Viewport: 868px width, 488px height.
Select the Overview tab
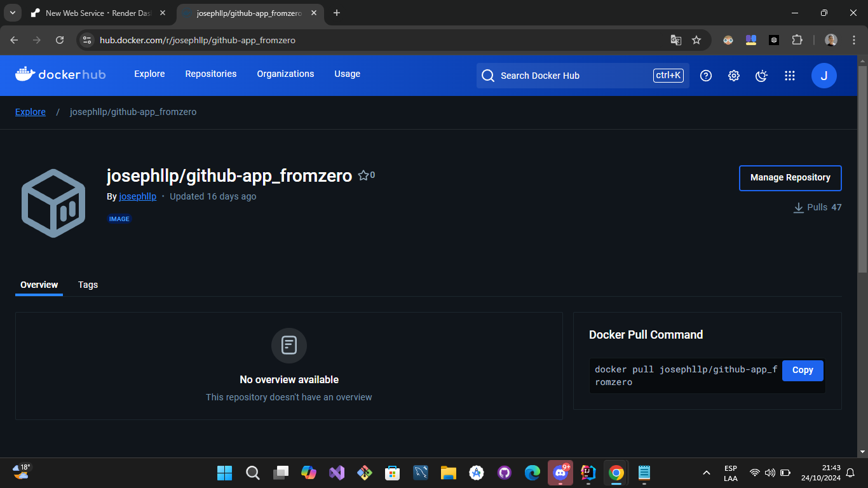[x=39, y=285]
